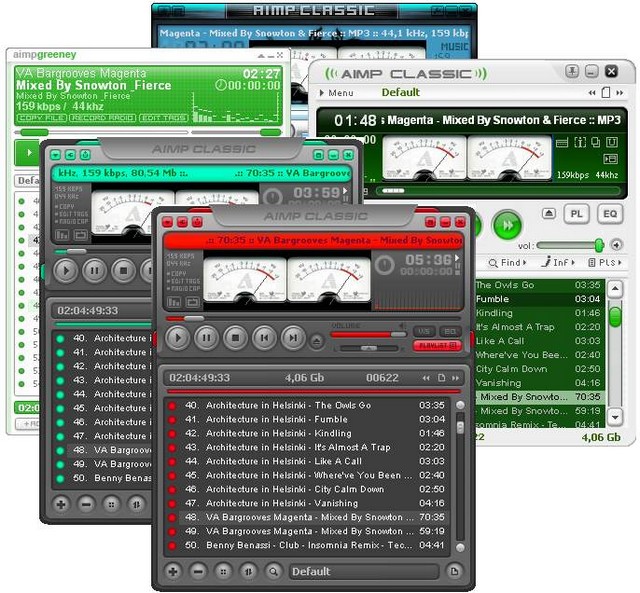The image size is (640, 593).
Task: Click COPY FILE in aimpgreeney window
Action: pyautogui.click(x=41, y=118)
